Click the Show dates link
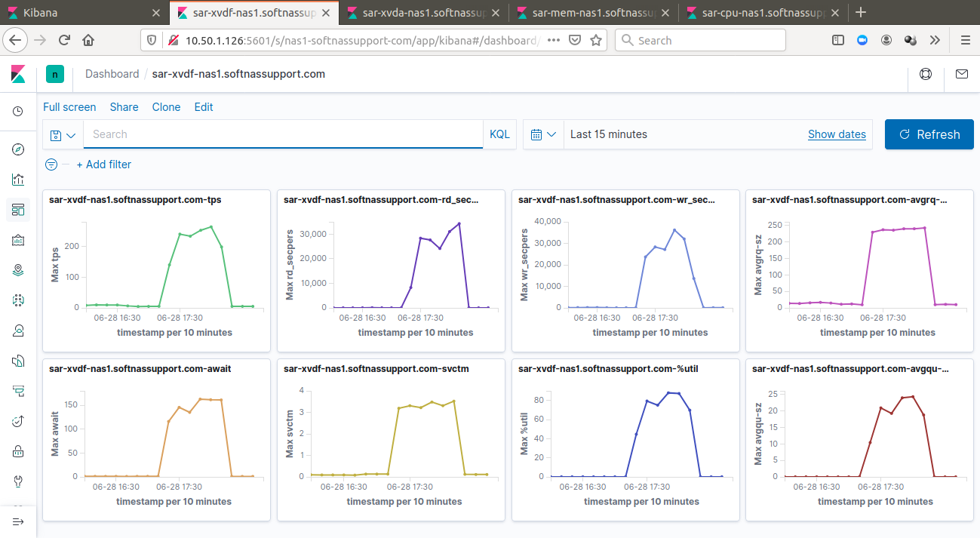Screen dimensions: 980x538 (837, 134)
